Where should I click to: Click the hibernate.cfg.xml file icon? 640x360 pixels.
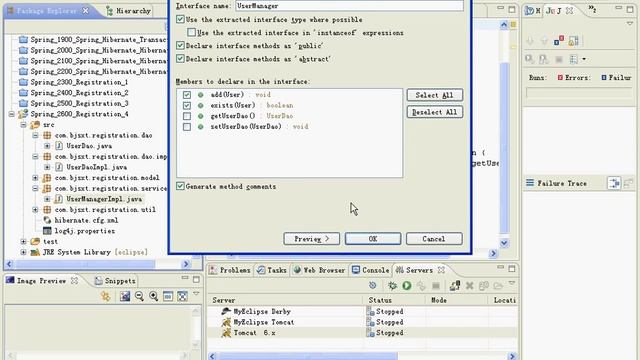coord(47,220)
